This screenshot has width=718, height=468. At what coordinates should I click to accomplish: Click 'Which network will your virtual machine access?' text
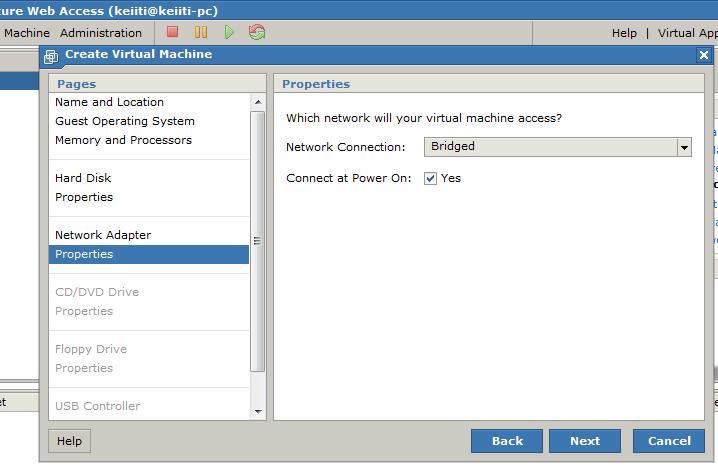coord(424,118)
